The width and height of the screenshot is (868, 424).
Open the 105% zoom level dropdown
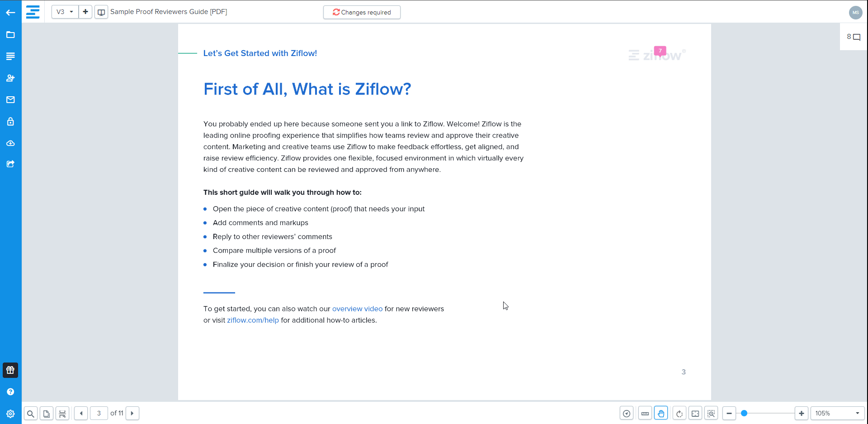pos(837,413)
